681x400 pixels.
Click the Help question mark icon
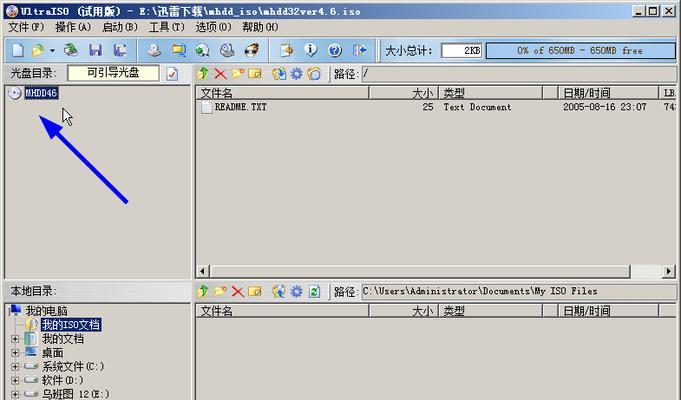pos(335,50)
